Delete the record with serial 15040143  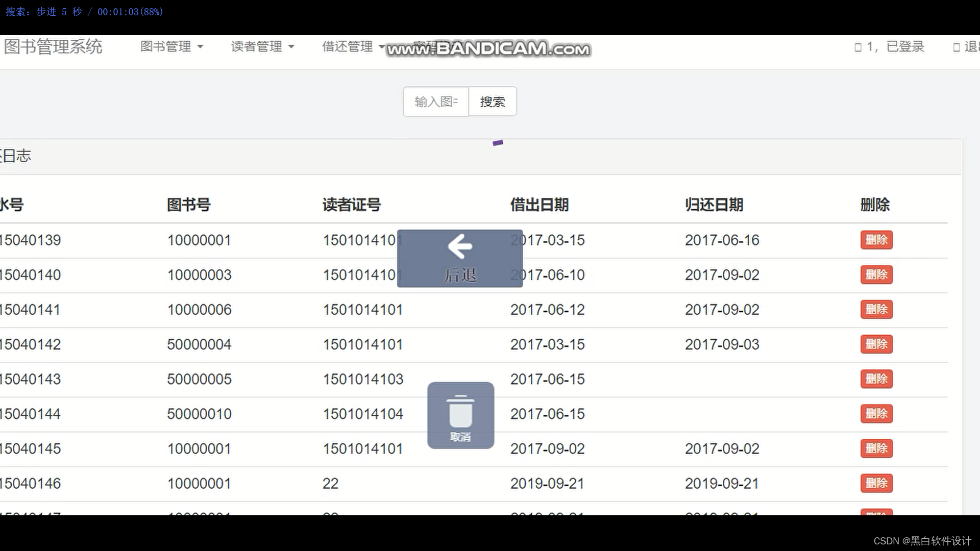[x=876, y=379]
